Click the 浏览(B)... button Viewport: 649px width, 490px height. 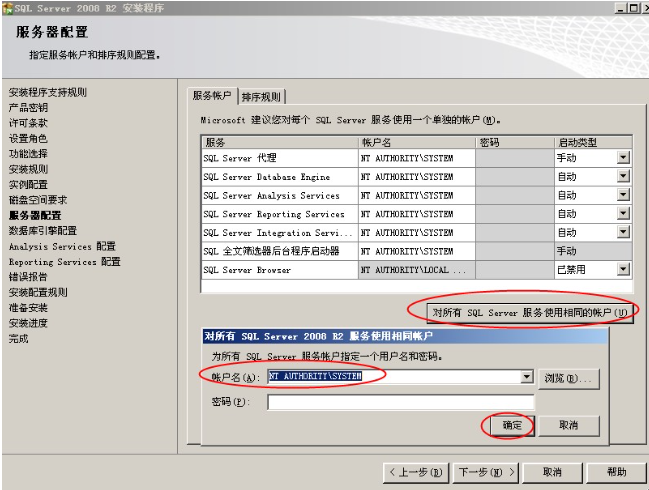pyautogui.click(x=569, y=378)
